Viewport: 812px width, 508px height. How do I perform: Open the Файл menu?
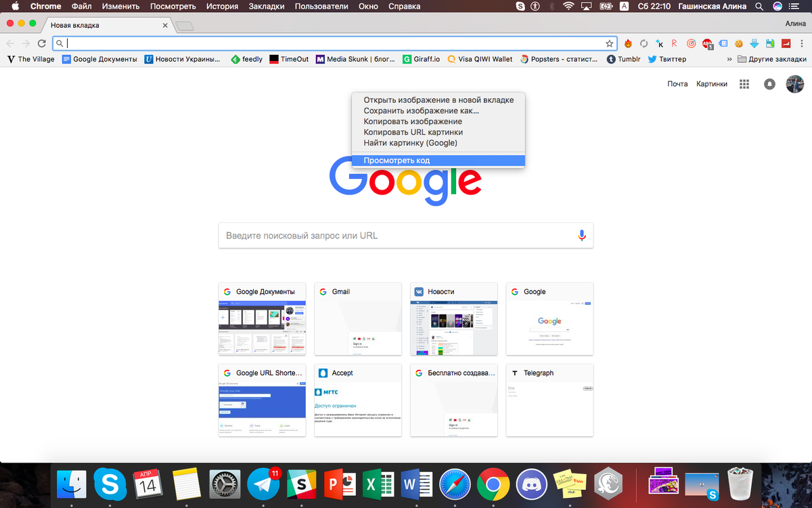pos(81,6)
